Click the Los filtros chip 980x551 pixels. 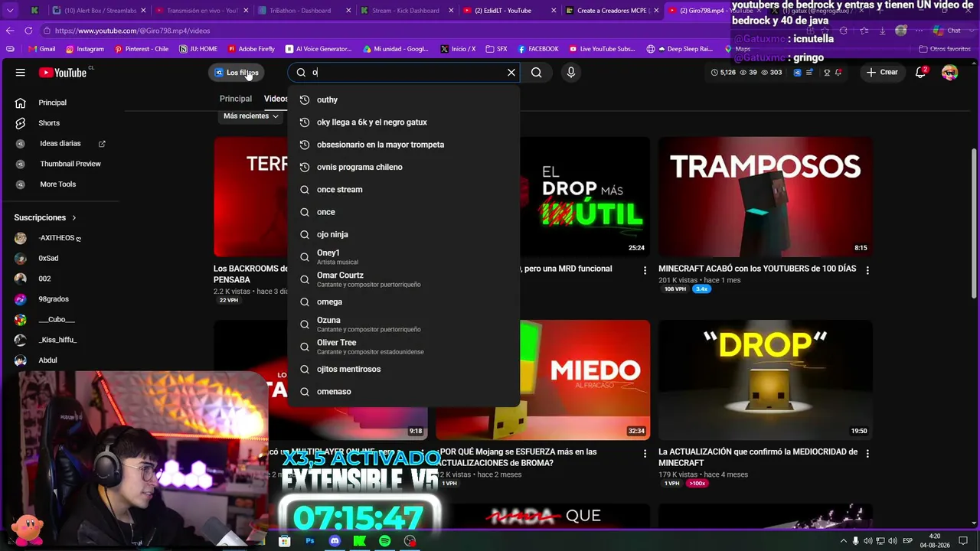236,73
